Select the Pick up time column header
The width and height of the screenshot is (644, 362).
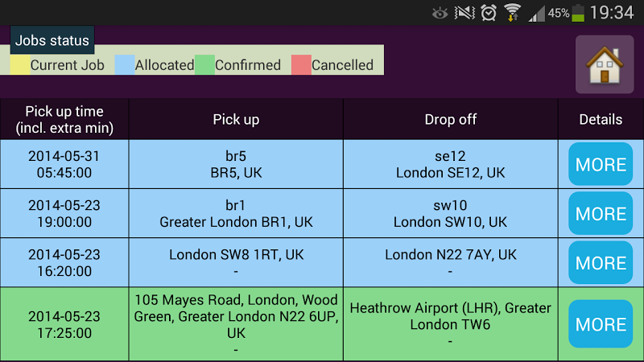64,119
